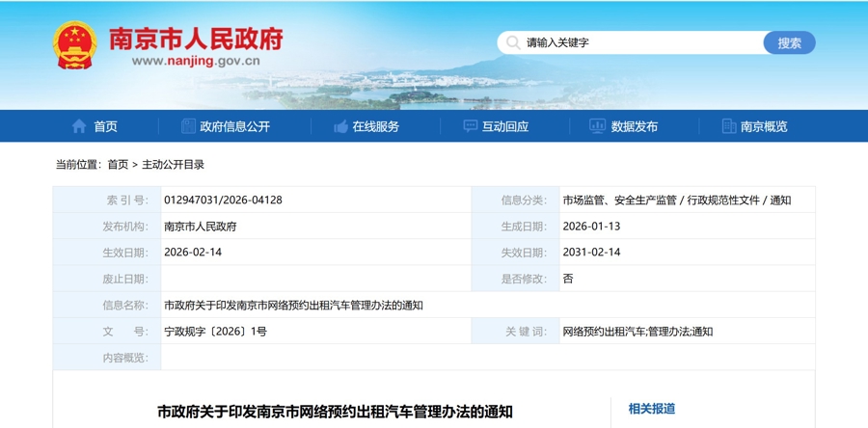Viewport: 868px width, 428px height.
Task: Click 主动公开目录 breadcrumb link
Action: coord(173,165)
